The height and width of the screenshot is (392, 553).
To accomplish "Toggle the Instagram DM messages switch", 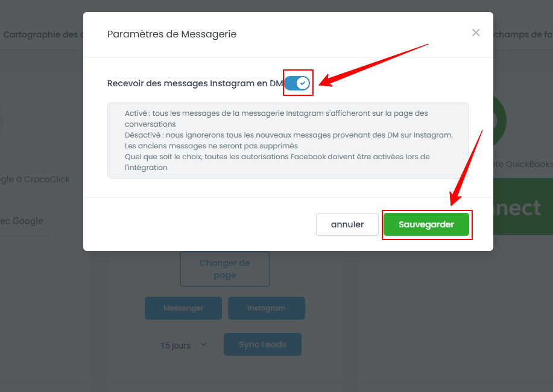I will coord(297,83).
